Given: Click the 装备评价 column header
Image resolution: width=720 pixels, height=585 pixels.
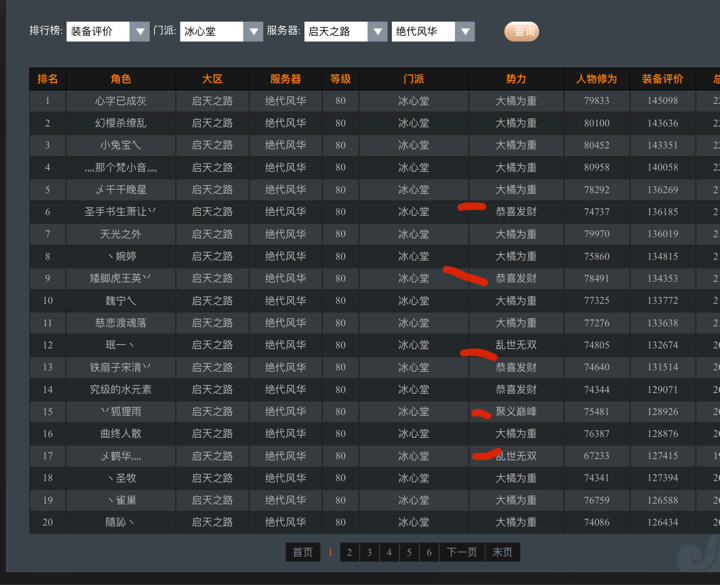Looking at the screenshot, I should pyautogui.click(x=662, y=79).
